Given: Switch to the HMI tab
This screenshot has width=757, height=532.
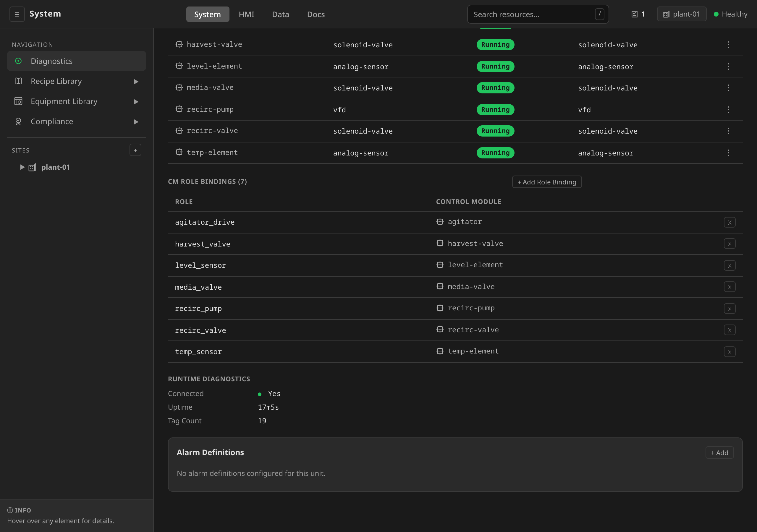Looking at the screenshot, I should [x=247, y=14].
